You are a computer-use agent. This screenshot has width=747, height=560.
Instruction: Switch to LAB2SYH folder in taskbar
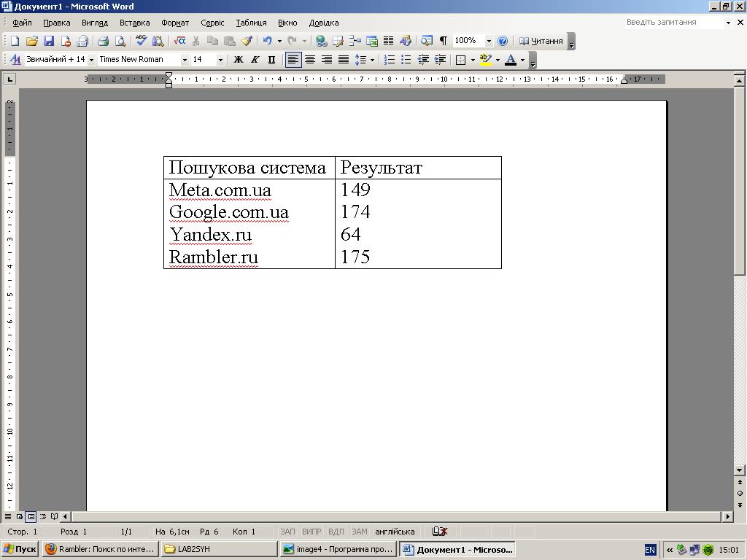click(219, 549)
